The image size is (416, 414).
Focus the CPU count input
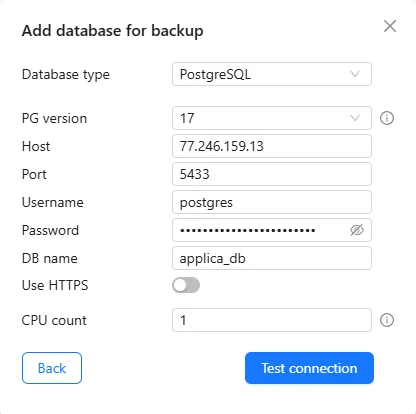[x=272, y=320]
